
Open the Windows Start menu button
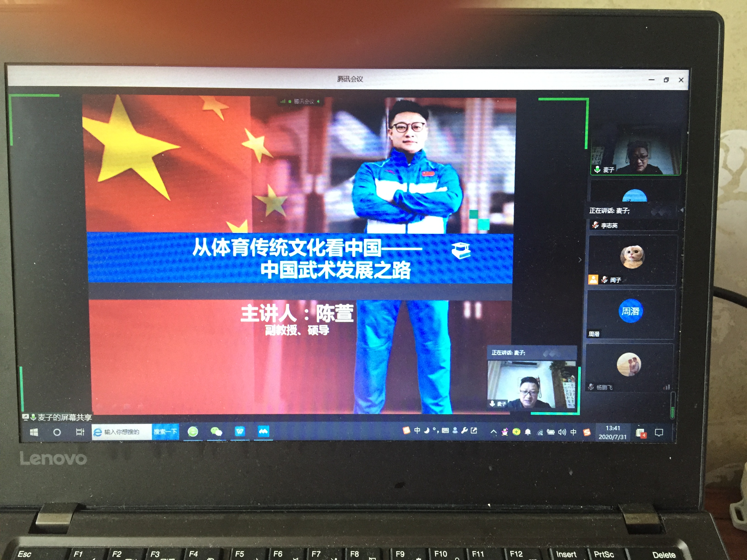[34, 432]
